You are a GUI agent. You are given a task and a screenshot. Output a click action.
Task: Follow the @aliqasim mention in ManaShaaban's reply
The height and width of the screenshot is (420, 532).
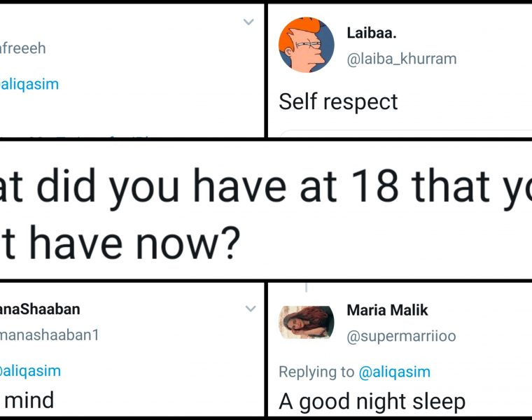point(30,371)
